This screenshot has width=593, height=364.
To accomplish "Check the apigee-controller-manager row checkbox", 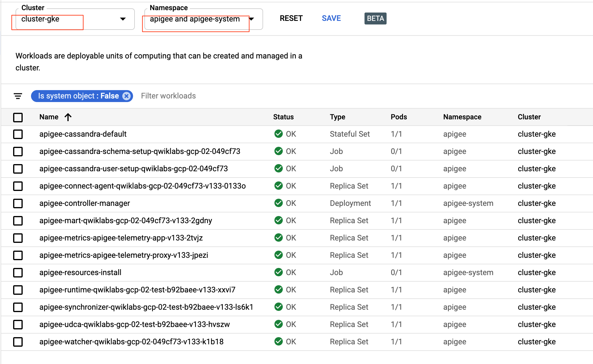I will [18, 203].
